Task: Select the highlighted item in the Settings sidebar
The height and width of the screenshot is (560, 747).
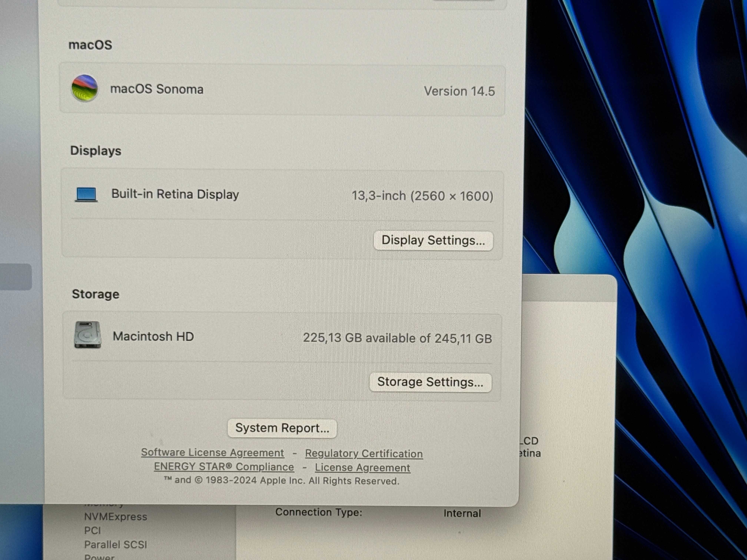Action: pyautogui.click(x=16, y=277)
